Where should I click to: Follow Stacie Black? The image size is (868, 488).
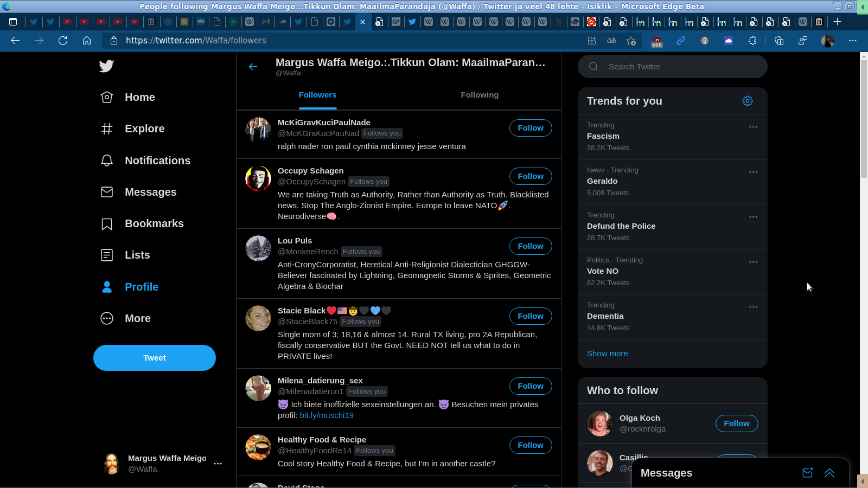coord(531,316)
